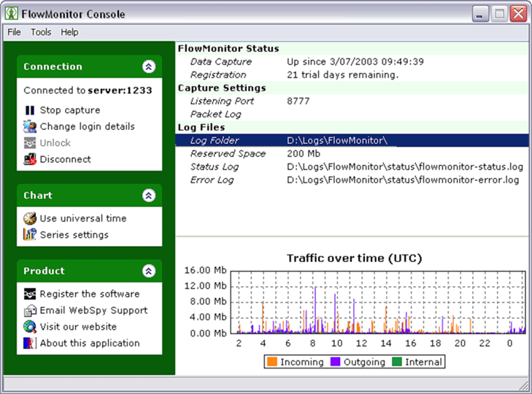This screenshot has height=394, width=532.
Task: Click the orange Incoming legend swatch
Action: click(x=272, y=362)
